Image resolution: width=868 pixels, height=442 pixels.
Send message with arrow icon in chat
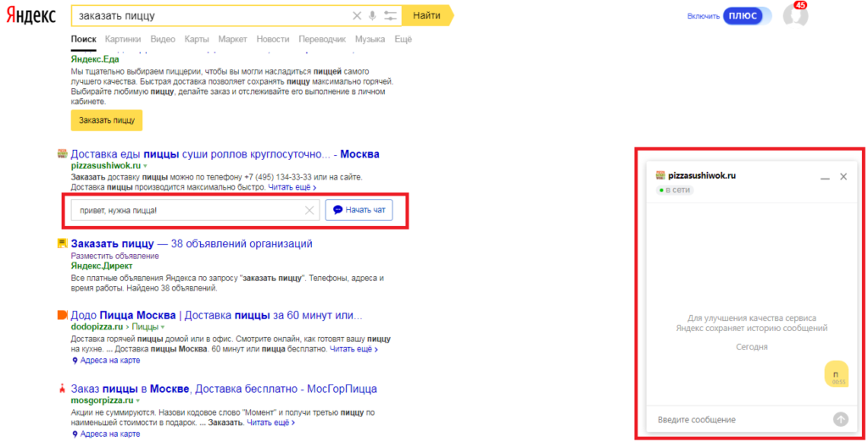click(x=840, y=419)
